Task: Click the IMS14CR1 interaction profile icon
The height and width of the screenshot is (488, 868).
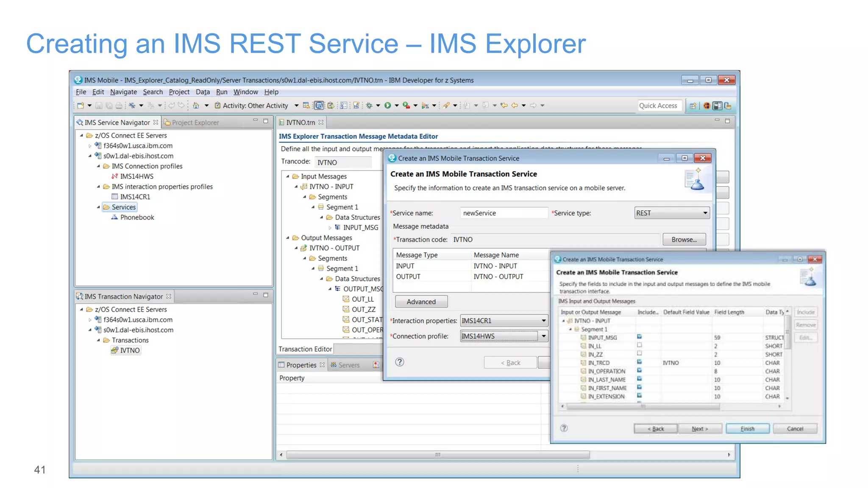Action: point(114,197)
